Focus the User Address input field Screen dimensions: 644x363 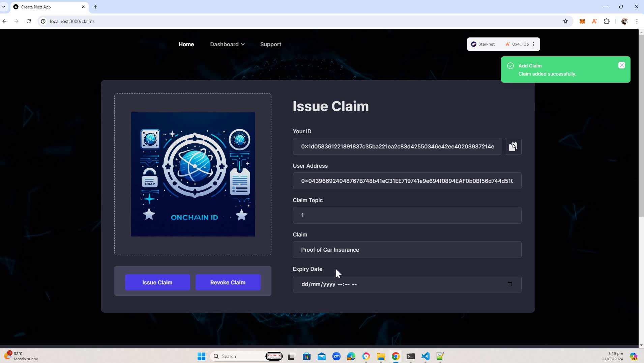coord(407,181)
